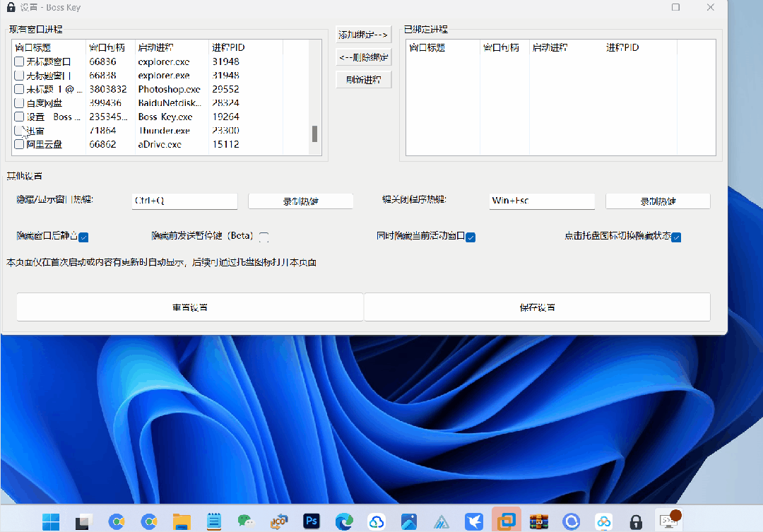Click 录制热键 button beside Win+Esc field

tap(658, 201)
